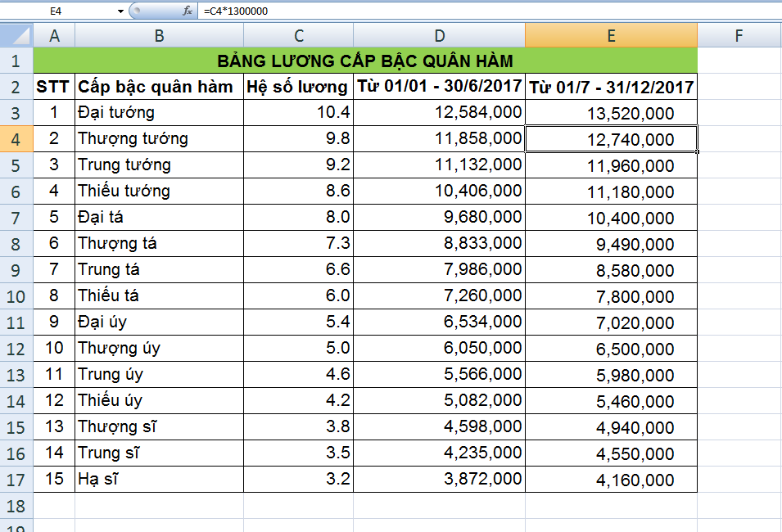Click the Select All corner triangle
Image resolution: width=782 pixels, height=532 pixels.
[x=17, y=35]
